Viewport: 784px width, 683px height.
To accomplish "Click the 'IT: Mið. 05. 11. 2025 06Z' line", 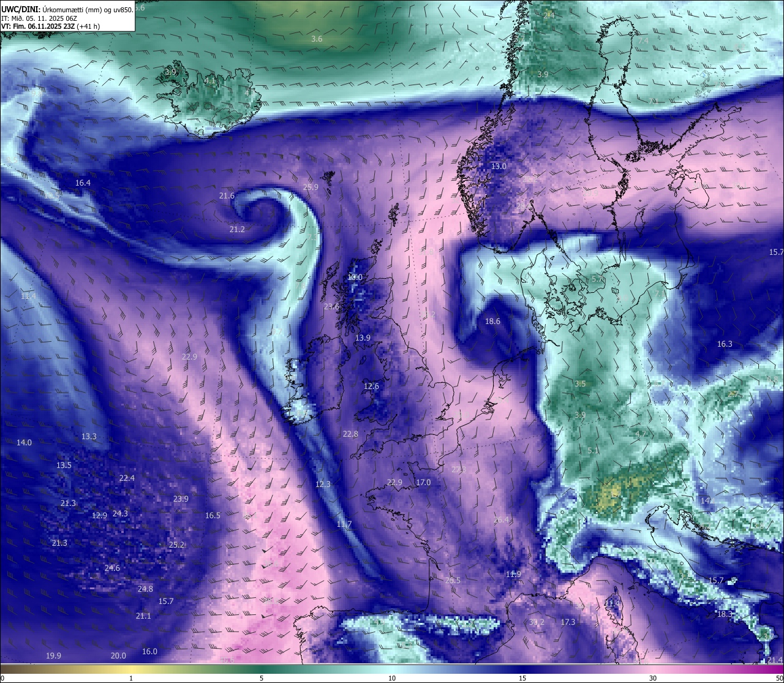I will point(39,18).
